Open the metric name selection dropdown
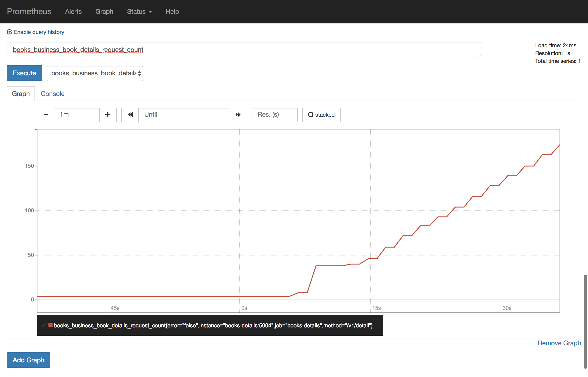The width and height of the screenshot is (588, 377). click(x=95, y=73)
